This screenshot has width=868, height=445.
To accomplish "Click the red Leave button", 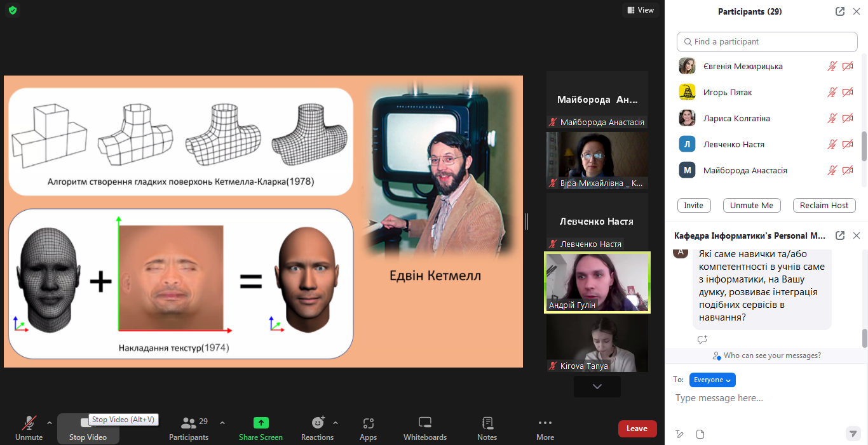I will point(637,428).
